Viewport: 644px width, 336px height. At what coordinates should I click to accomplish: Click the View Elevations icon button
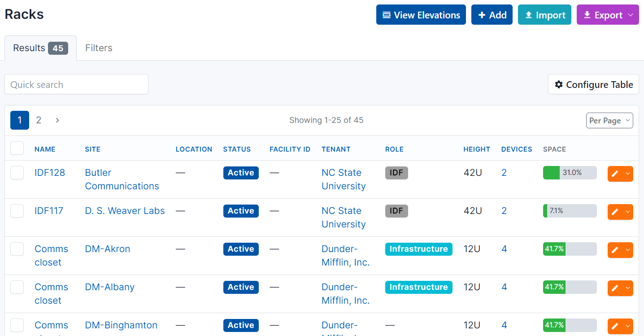pos(386,15)
